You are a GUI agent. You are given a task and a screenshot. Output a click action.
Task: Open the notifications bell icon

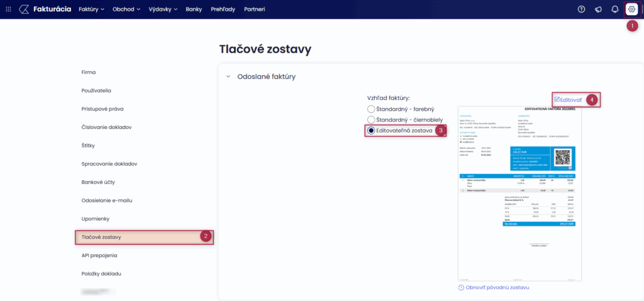click(x=615, y=9)
